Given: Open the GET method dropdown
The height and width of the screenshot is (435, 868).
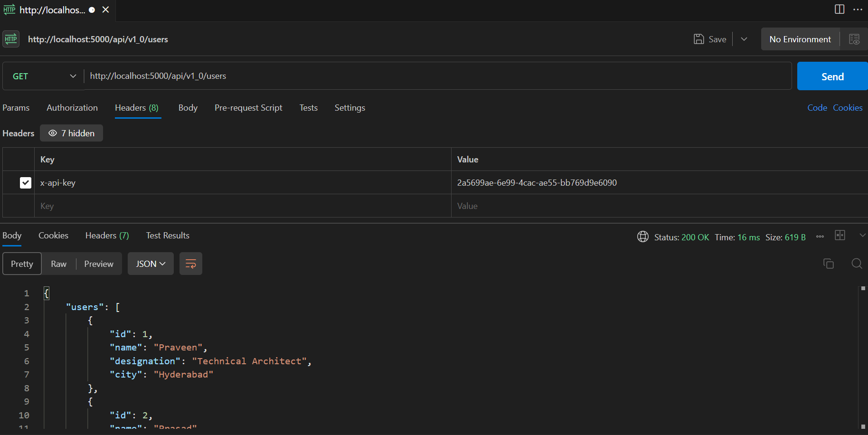Looking at the screenshot, I should point(44,76).
